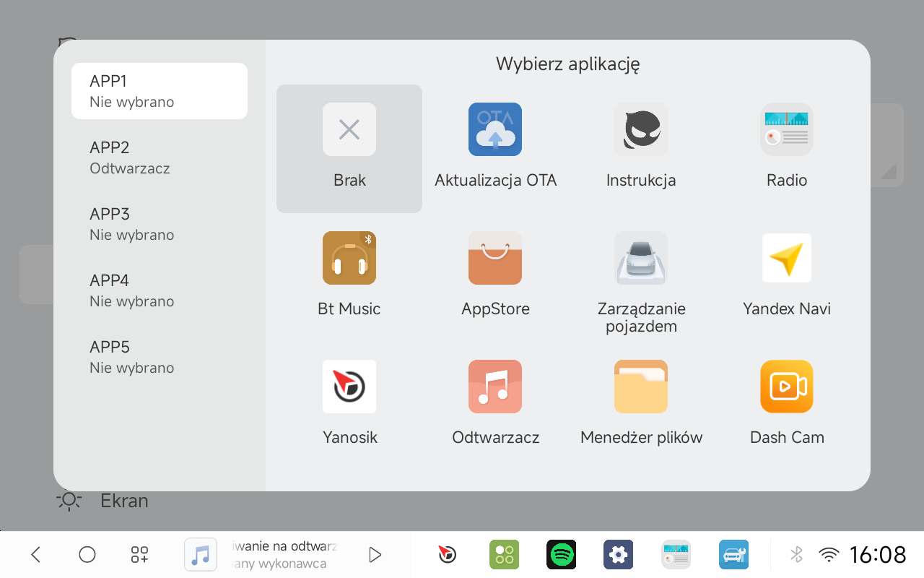Choose the AppStore shopping bag icon
Image resolution: width=924 pixels, height=578 pixels.
coord(495,259)
